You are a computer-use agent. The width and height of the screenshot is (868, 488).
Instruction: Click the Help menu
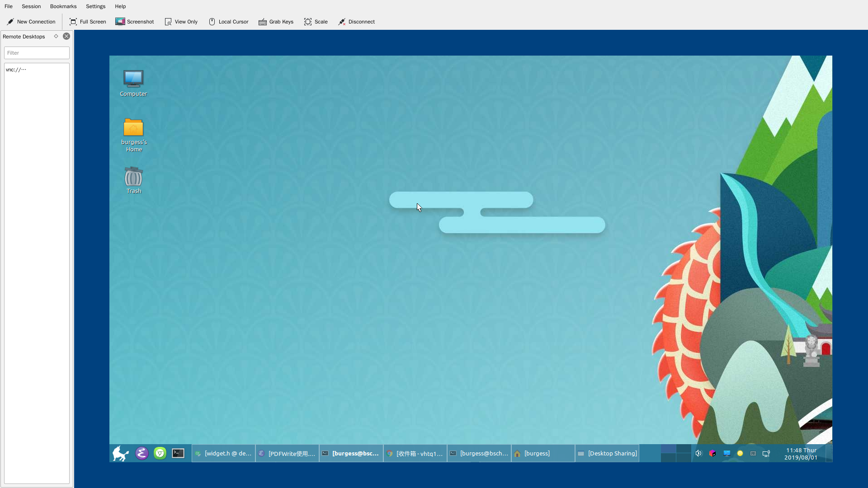pyautogui.click(x=120, y=6)
